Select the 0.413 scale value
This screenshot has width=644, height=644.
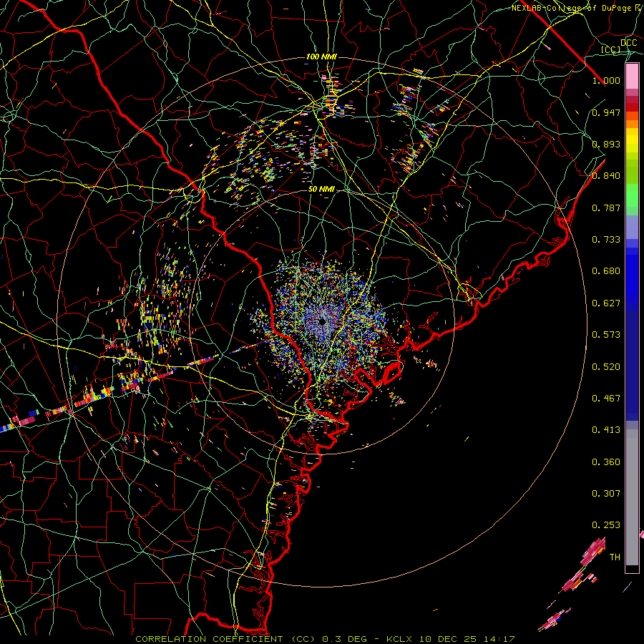coord(606,430)
